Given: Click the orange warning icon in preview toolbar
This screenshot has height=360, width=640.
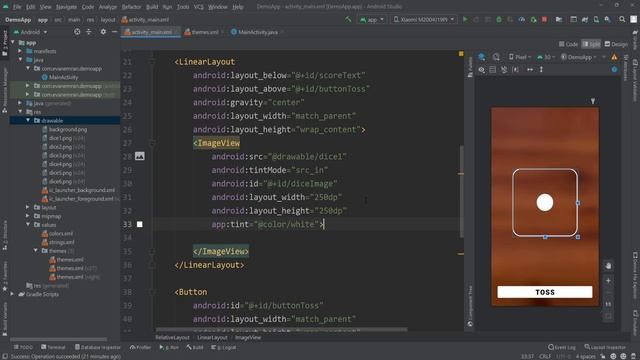Looking at the screenshot, I should point(614,57).
